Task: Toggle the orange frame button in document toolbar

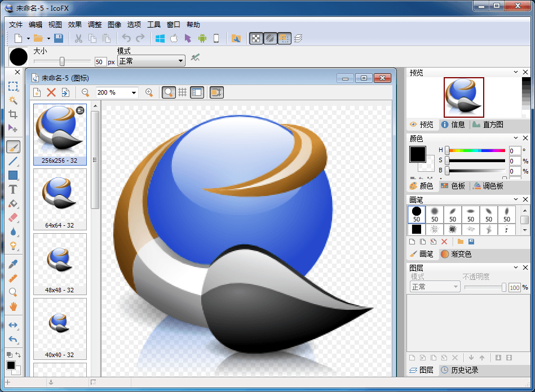Action: (216, 92)
